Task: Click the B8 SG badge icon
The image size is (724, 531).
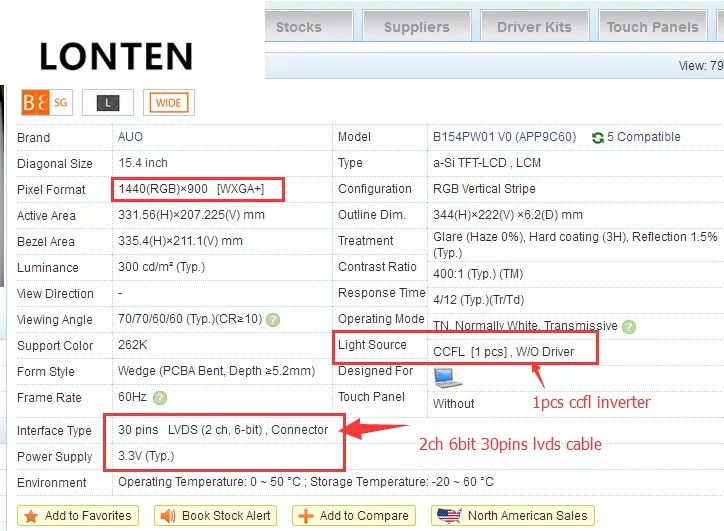Action: coord(45,102)
